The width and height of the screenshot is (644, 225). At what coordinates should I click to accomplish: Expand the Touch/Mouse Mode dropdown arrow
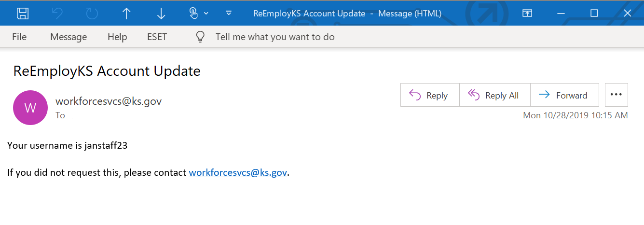[206, 14]
